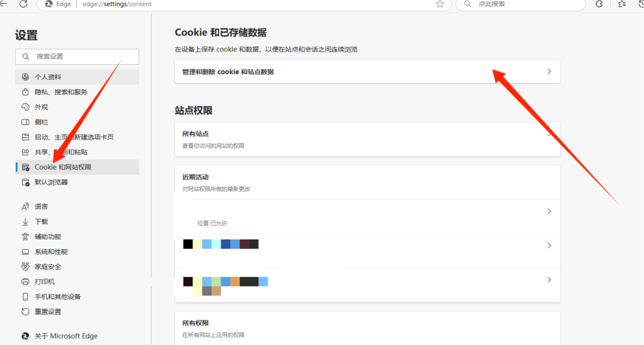Select 默认浏览器 in sidebar

(51, 182)
